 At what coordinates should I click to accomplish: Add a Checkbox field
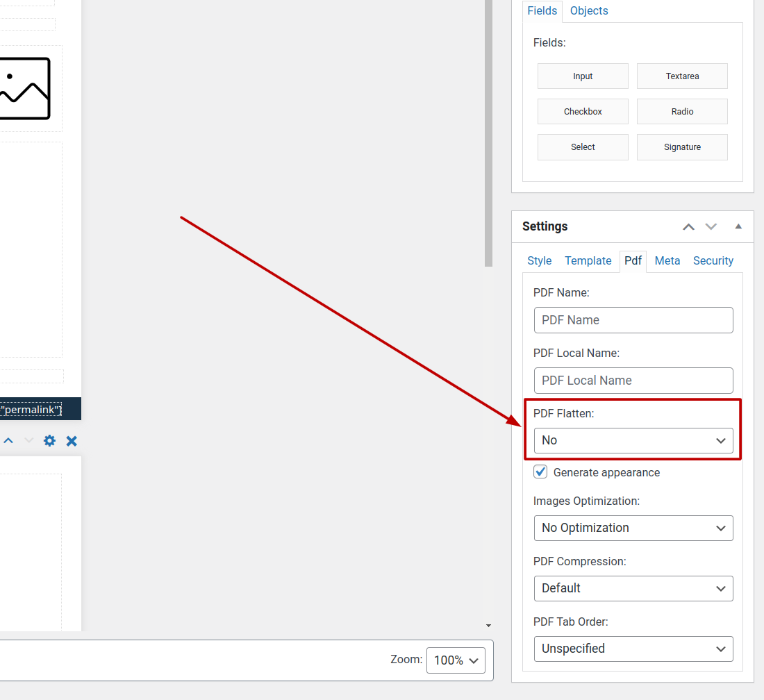[x=583, y=112]
